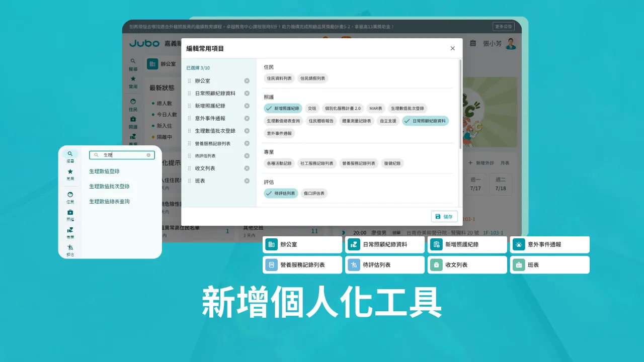644x362 pixels.
Task: Click the clipboard icon beside 張小芳
Action: click(473, 44)
